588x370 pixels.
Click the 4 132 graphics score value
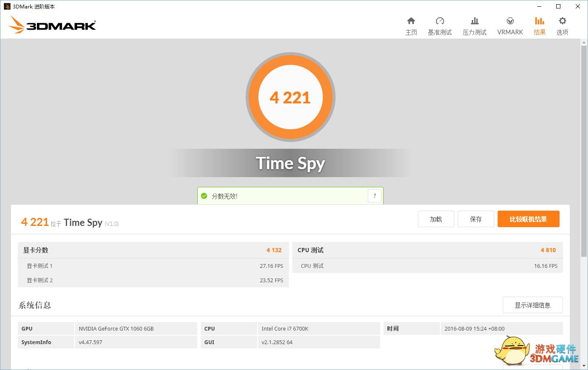tap(274, 250)
